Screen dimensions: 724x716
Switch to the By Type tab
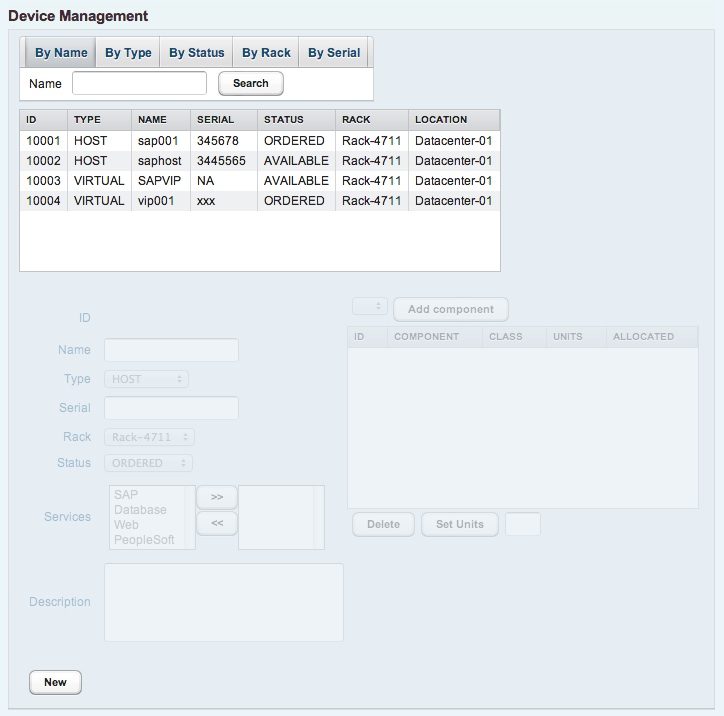point(128,53)
